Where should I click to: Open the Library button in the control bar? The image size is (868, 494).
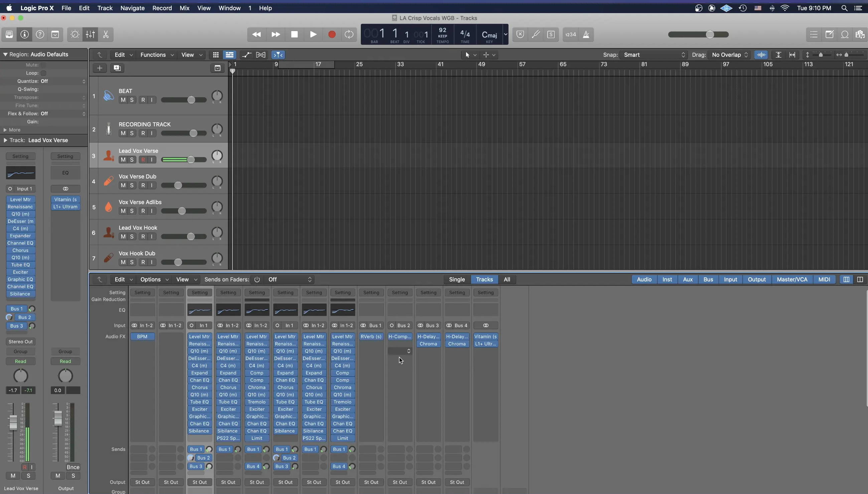[9, 34]
